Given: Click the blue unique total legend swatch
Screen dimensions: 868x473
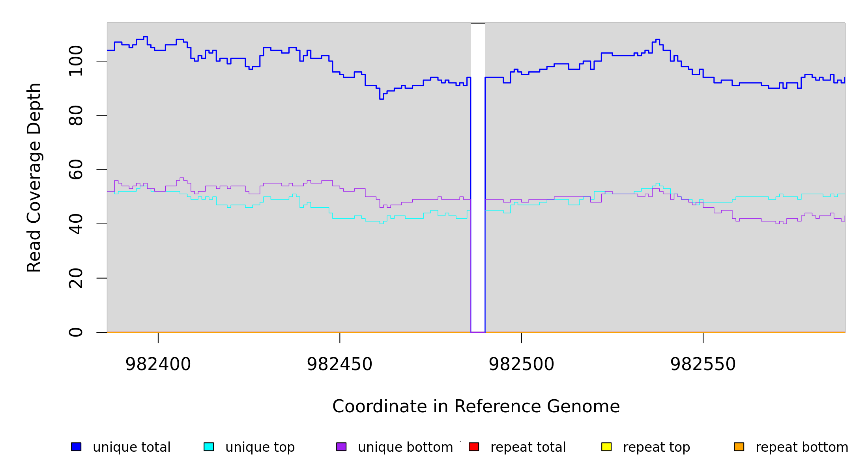Looking at the screenshot, I should (x=76, y=447).
